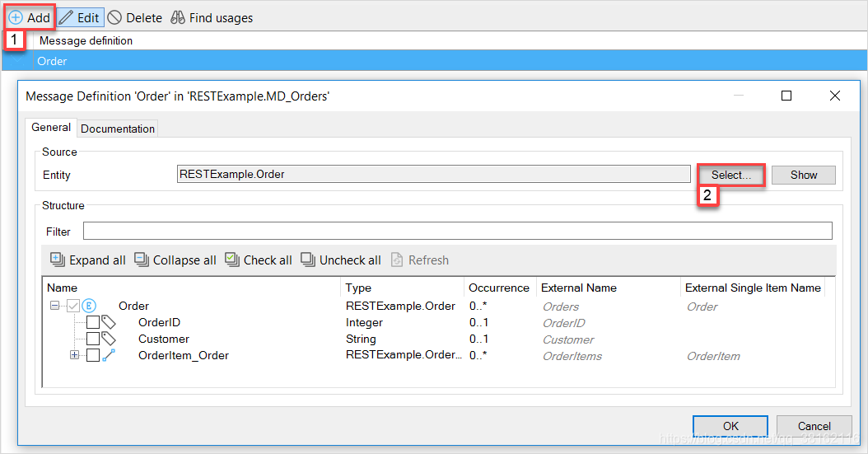This screenshot has height=454, width=868.
Task: Click the Customer attribute tag icon
Action: [109, 339]
